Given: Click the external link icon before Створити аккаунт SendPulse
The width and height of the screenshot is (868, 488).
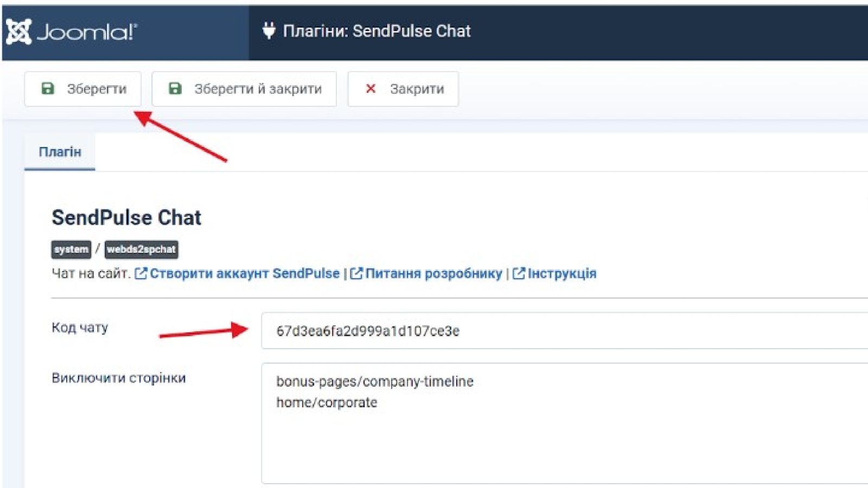Looking at the screenshot, I should [x=141, y=273].
